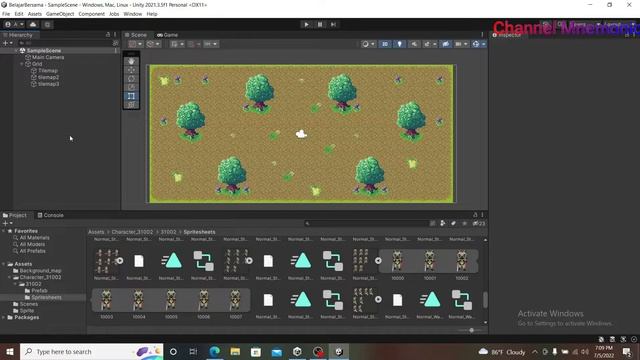Open the Cloud services icon
Screen dimensions: 640x360
(x=33, y=24)
